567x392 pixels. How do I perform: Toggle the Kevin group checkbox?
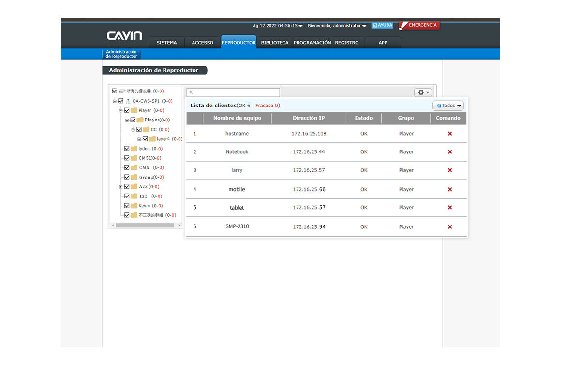tap(127, 206)
